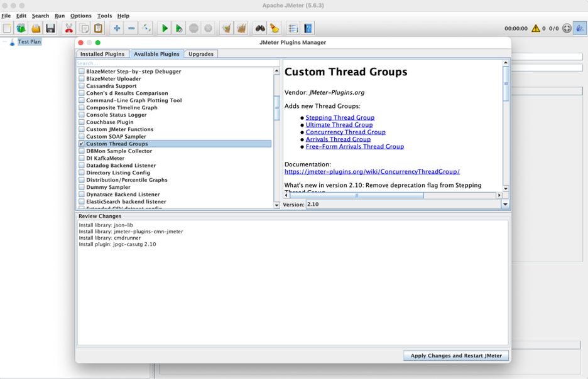Click the Save floppy disk icon

point(50,28)
